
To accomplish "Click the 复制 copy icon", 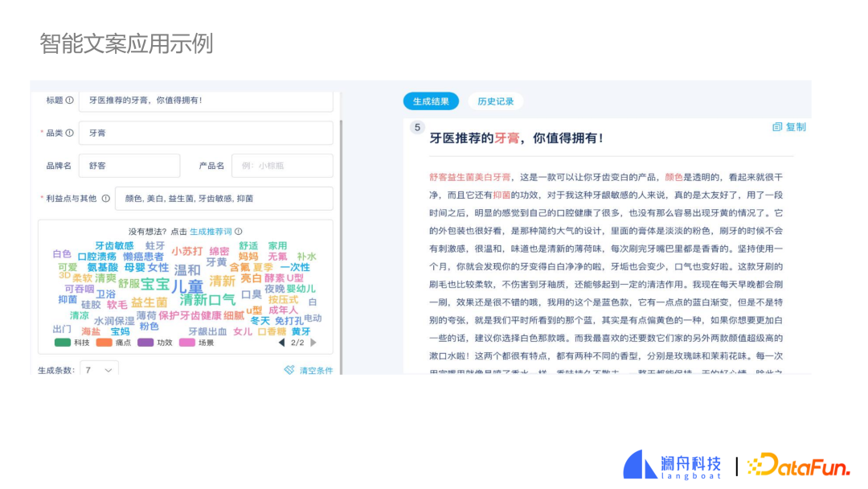I will pos(777,127).
